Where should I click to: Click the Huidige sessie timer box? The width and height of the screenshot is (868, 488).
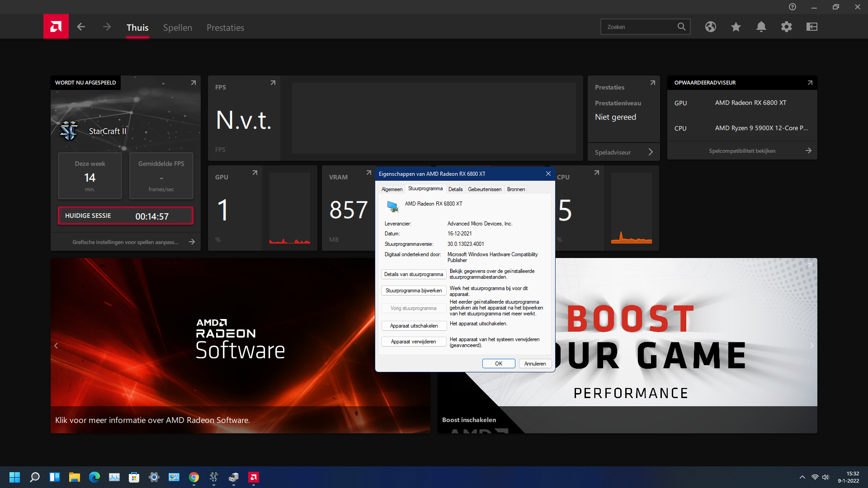(126, 216)
